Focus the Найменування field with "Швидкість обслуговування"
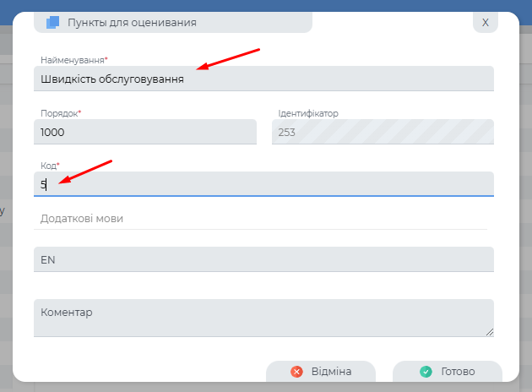This screenshot has width=532, height=392. [263, 79]
